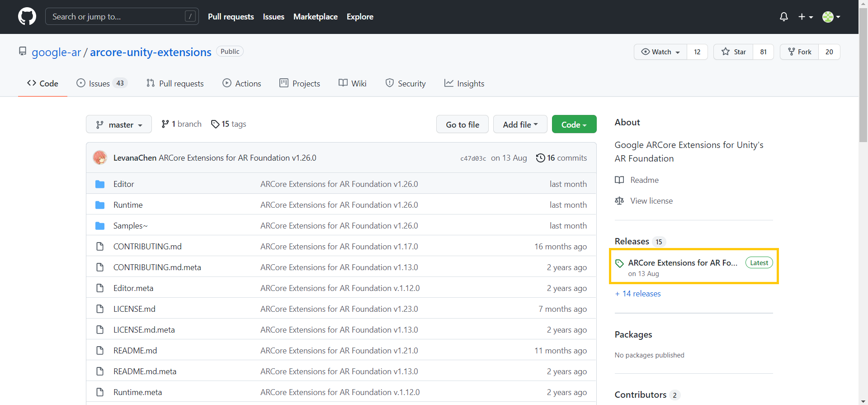Switch to the Wiki tab
Screen dimensions: 868x405
coord(353,83)
